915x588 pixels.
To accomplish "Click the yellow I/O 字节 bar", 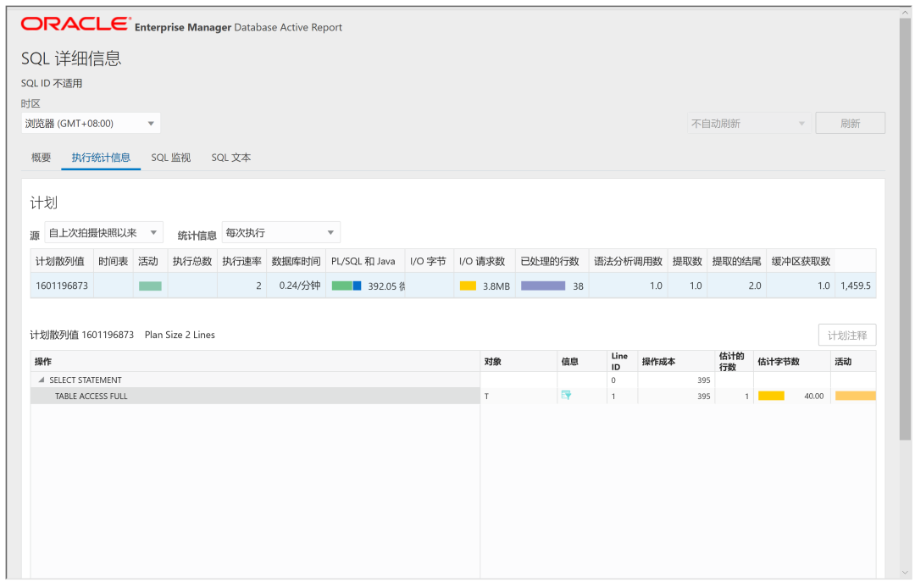I will (468, 286).
